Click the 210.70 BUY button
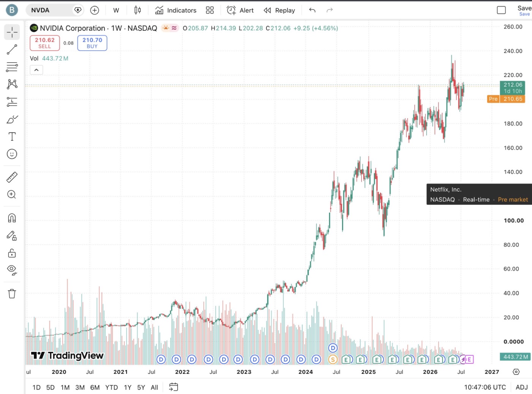 coord(92,43)
